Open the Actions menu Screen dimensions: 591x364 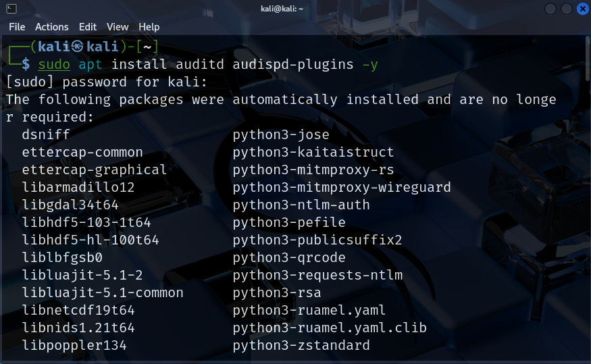point(52,27)
